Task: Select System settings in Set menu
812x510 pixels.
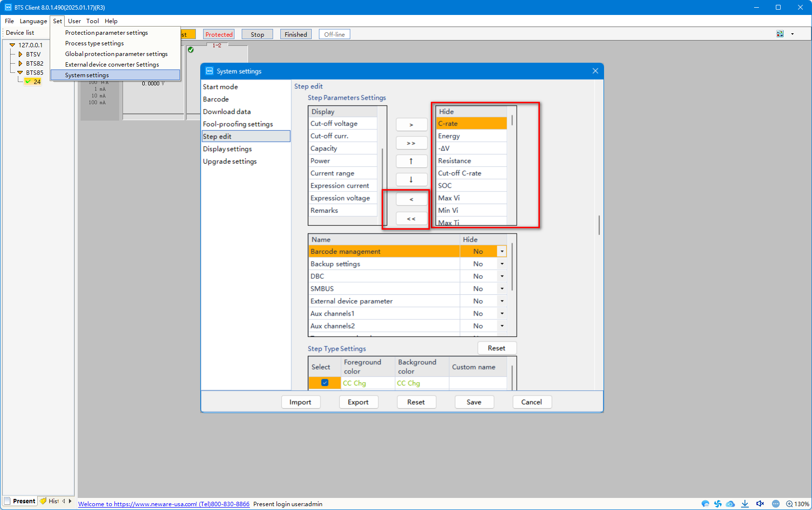Action: [116, 75]
